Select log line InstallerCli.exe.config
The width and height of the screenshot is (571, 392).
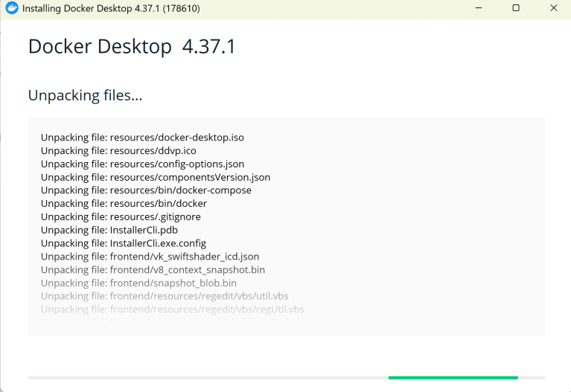[124, 243]
